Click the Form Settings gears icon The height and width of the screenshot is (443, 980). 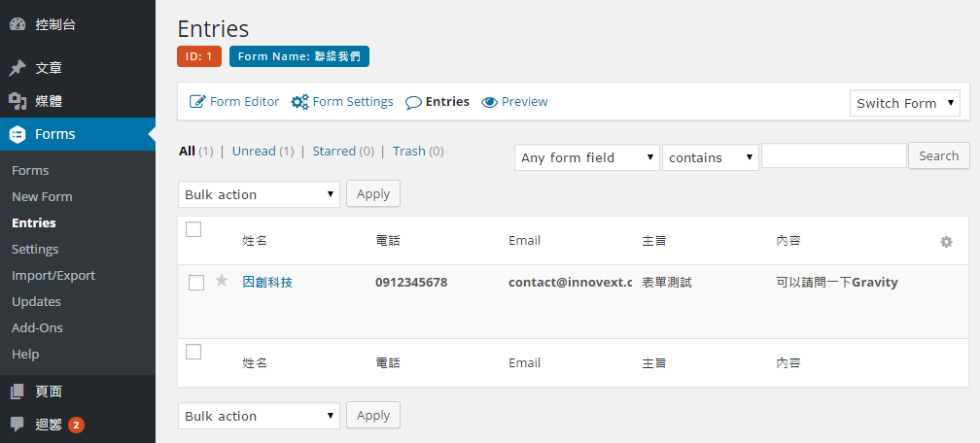299,102
